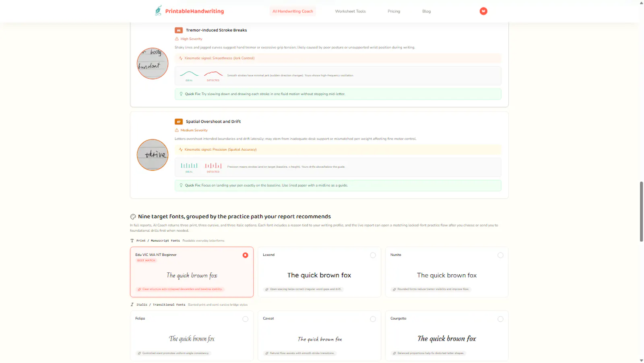
Task: Click the lightbulb icon in tremor Quick Fix
Action: tap(181, 94)
